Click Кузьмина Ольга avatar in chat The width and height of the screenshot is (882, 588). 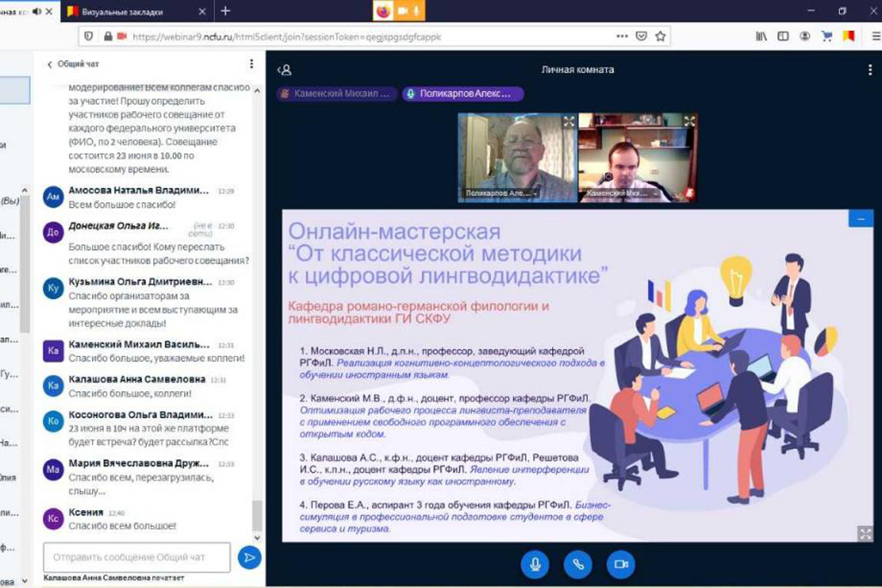click(53, 289)
